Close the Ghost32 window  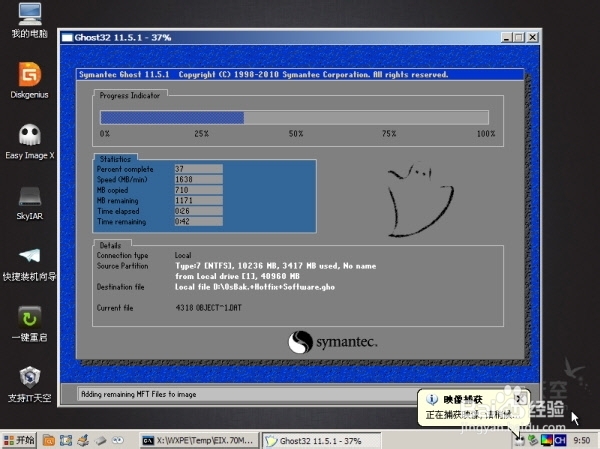click(533, 38)
